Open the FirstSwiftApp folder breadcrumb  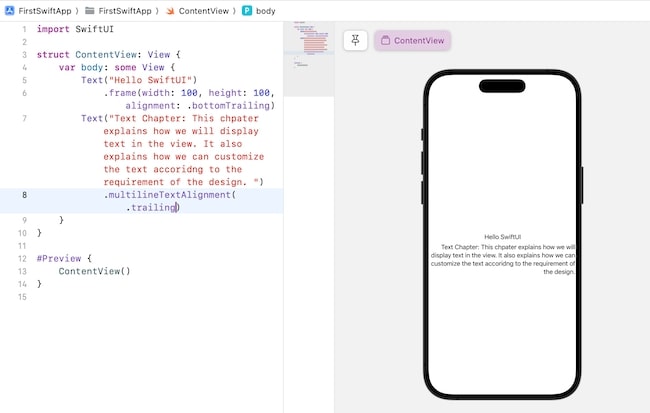[x=125, y=11]
